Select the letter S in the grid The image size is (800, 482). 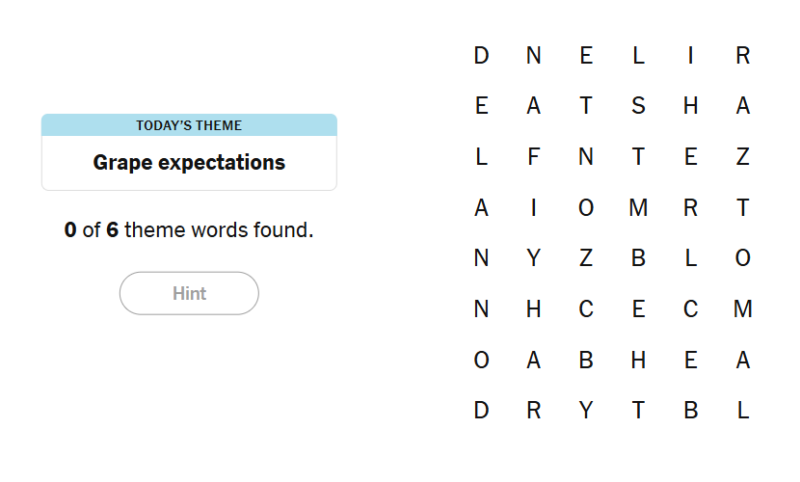pos(638,106)
